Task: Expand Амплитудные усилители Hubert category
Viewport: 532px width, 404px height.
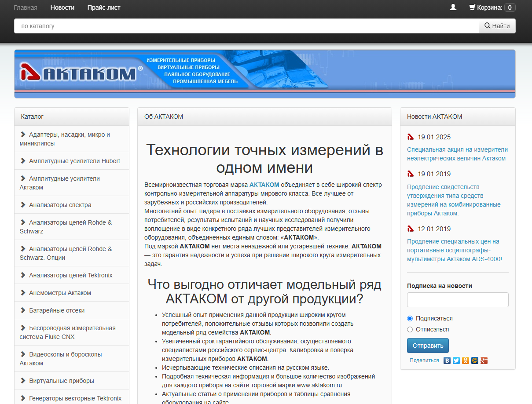Action: click(x=72, y=161)
